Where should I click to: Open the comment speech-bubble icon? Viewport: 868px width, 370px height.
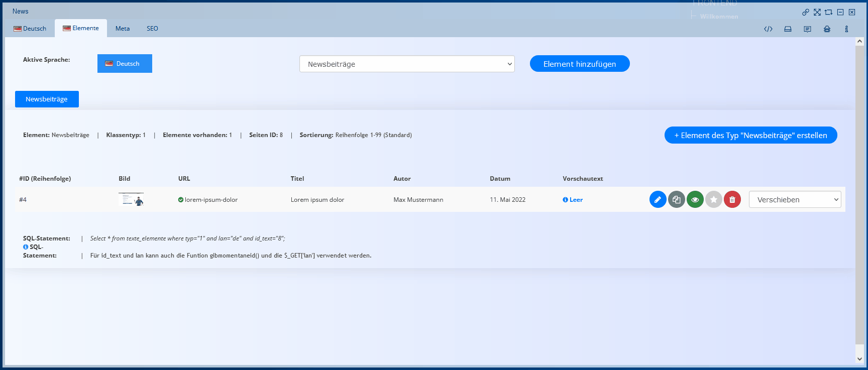(x=807, y=29)
